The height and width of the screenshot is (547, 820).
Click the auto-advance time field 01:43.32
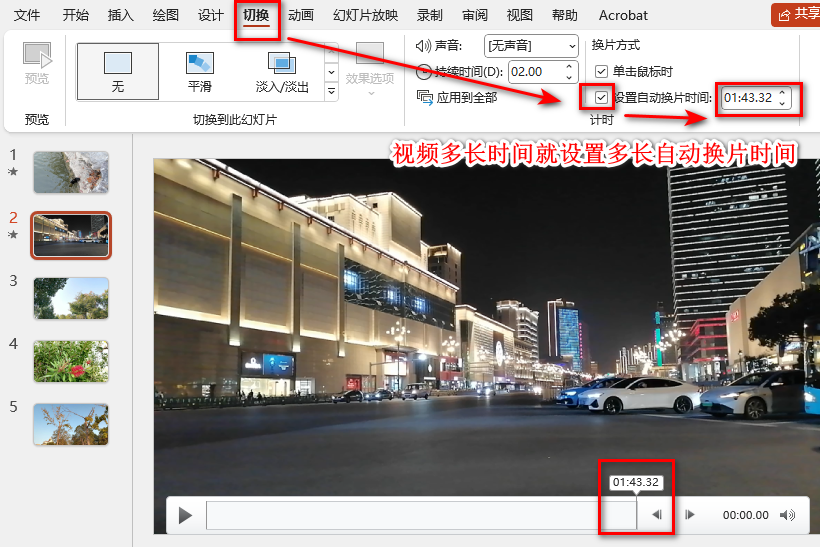tap(749, 98)
